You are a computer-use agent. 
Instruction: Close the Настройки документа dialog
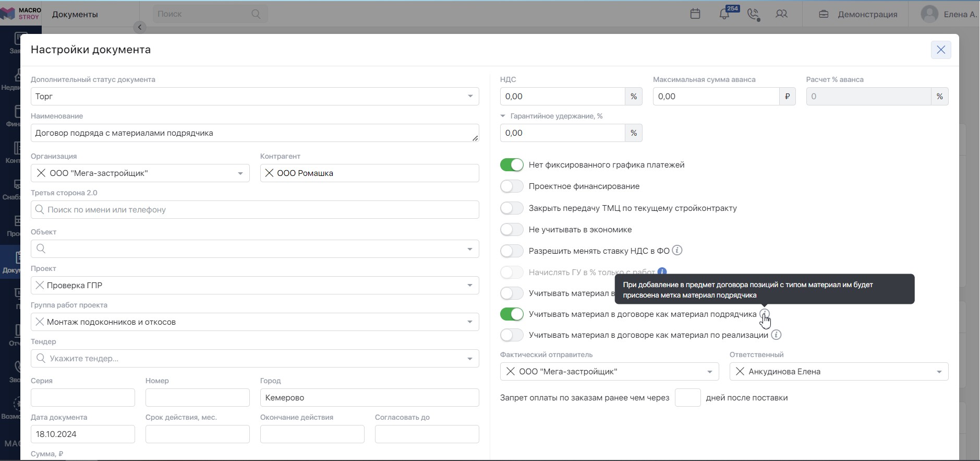(x=941, y=50)
